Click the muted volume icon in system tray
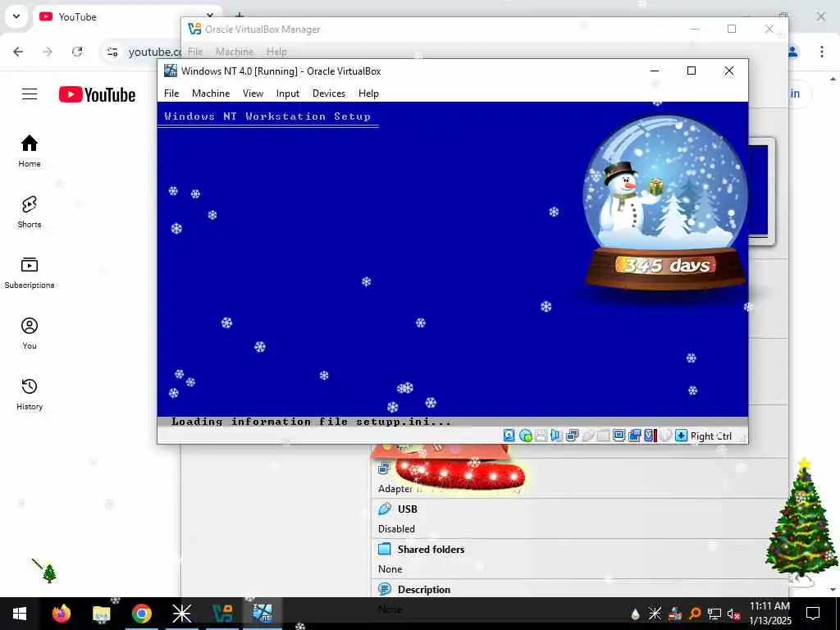This screenshot has width=840, height=630. pyautogui.click(x=733, y=614)
